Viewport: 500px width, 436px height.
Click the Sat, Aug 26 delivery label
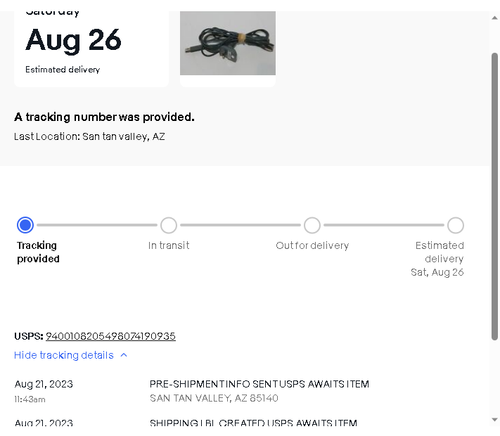coord(437,272)
